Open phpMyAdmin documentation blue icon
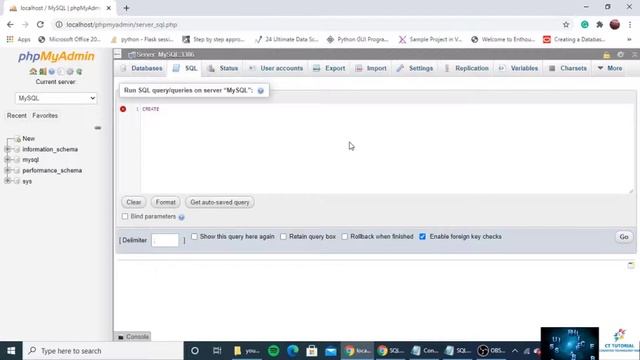Viewport: 640px width, 360px height. click(x=51, y=72)
